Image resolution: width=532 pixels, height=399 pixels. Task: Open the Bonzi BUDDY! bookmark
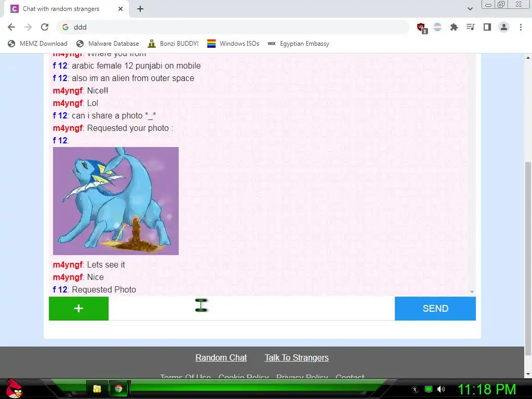(173, 44)
